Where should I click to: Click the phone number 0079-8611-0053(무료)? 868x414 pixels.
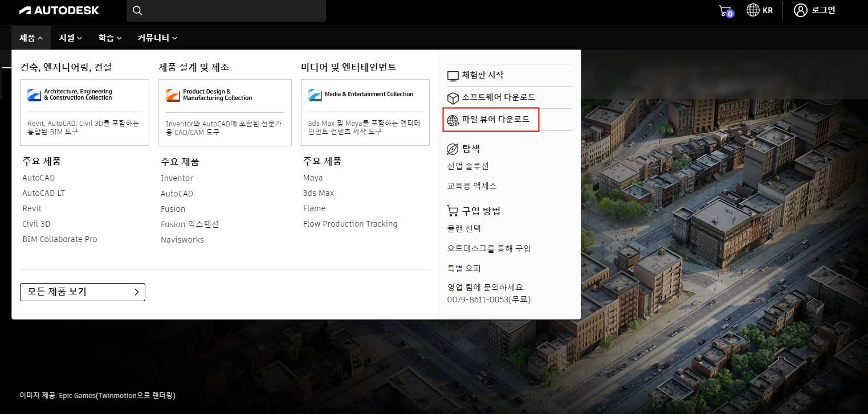pos(488,300)
